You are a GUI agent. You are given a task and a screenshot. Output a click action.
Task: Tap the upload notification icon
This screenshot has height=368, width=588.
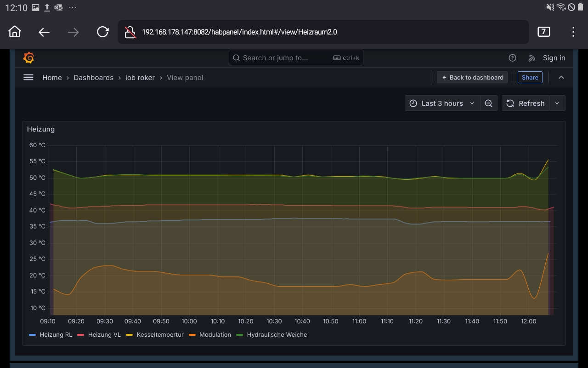(47, 8)
